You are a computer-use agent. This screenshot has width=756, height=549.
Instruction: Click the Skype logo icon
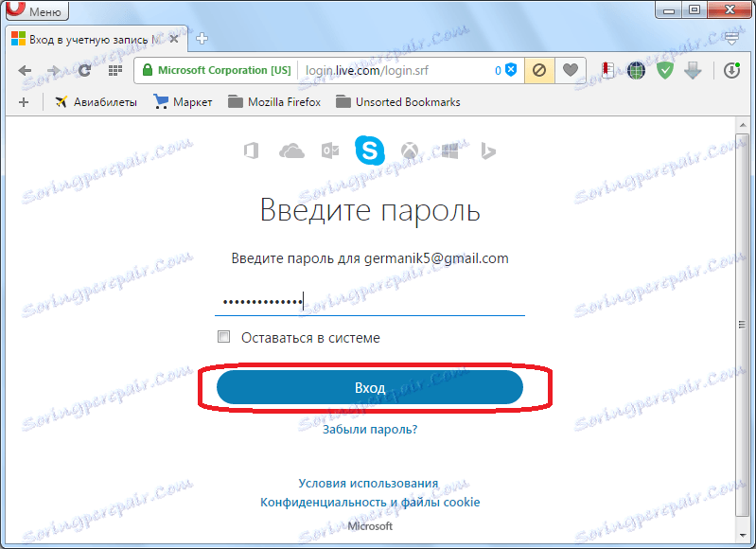tap(370, 151)
